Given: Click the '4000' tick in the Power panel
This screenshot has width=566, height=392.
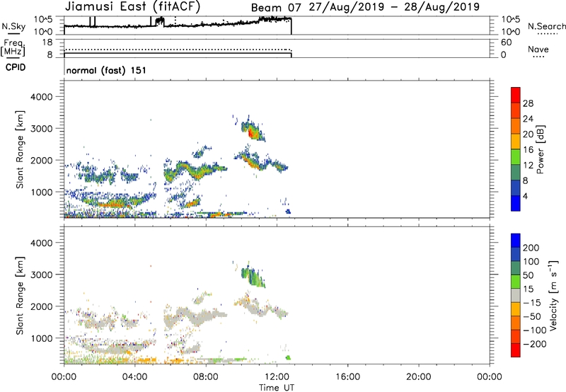Looking at the screenshot, I should [x=41, y=97].
